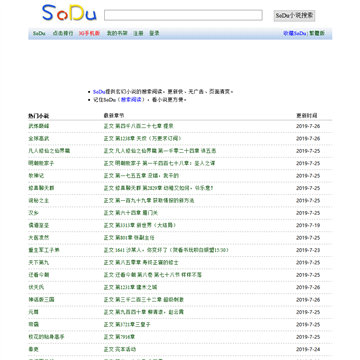The width and height of the screenshot is (360, 360).
Task: Click 收藏SoDu in the nav bar
Action: pyautogui.click(x=295, y=33)
